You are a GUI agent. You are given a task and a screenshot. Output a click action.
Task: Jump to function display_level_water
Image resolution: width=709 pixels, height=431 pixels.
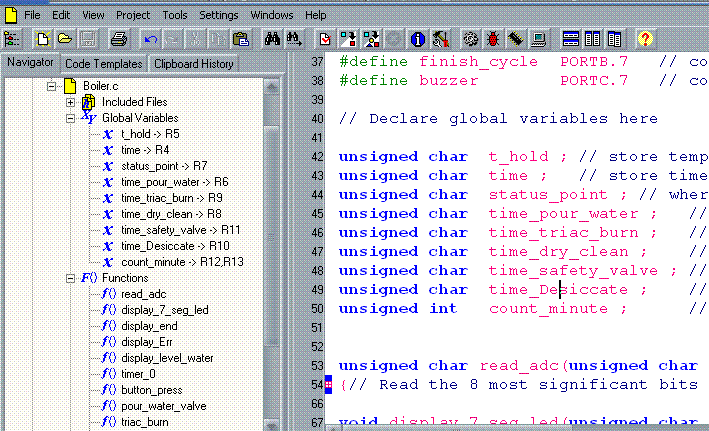(167, 358)
